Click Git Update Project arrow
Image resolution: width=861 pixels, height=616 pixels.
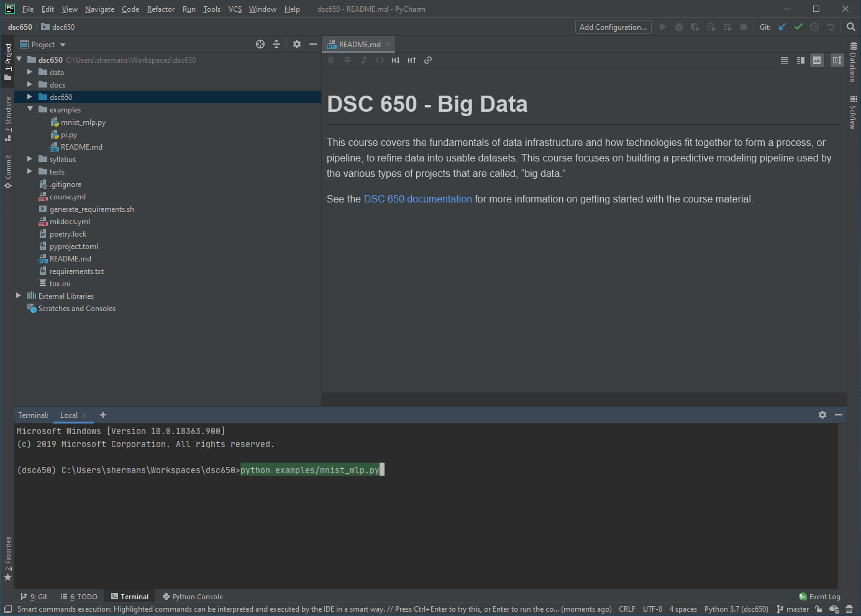click(782, 27)
